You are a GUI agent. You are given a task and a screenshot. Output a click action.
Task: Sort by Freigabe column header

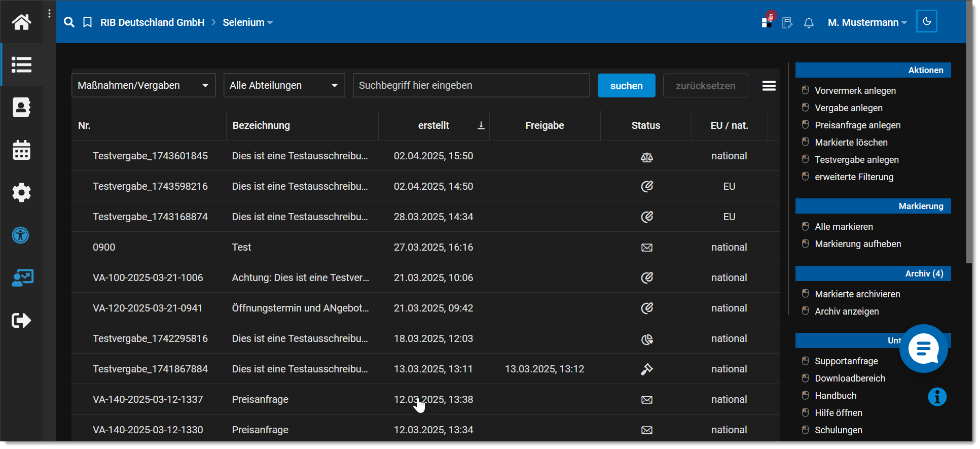545,125
